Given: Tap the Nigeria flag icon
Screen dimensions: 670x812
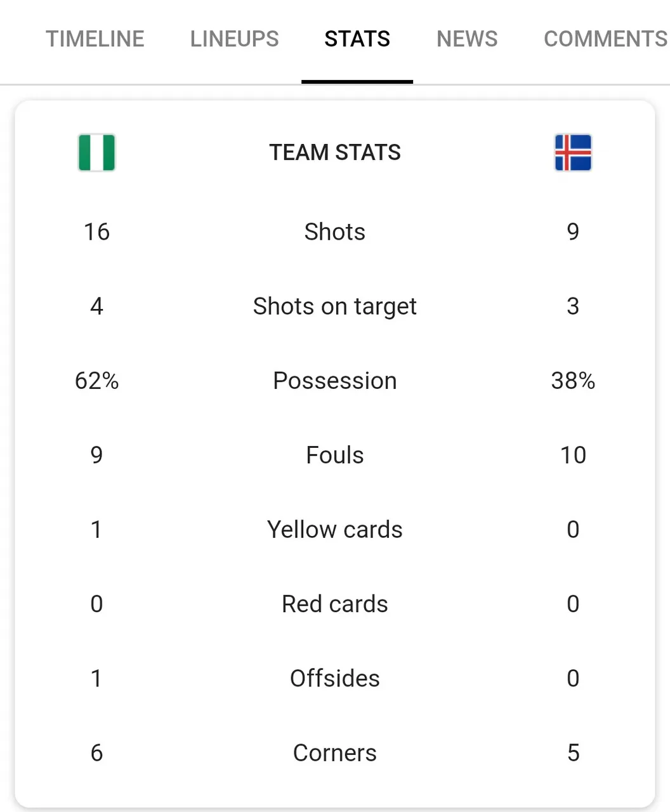Looking at the screenshot, I should [x=96, y=152].
